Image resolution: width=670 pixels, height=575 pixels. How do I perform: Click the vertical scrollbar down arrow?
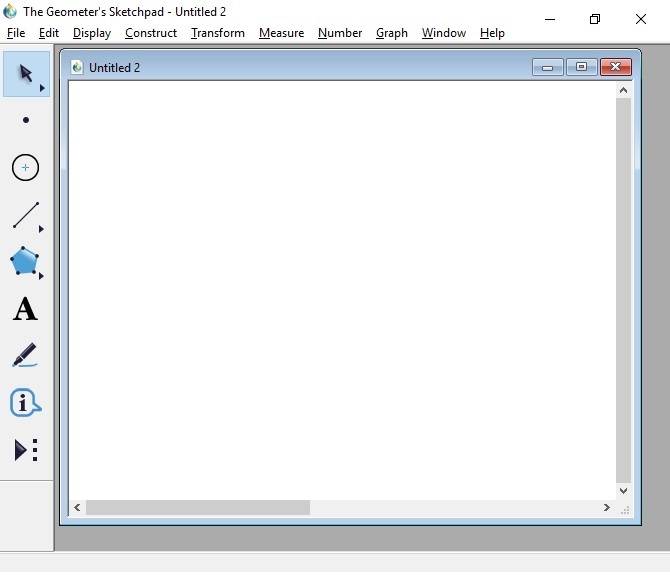click(x=624, y=491)
